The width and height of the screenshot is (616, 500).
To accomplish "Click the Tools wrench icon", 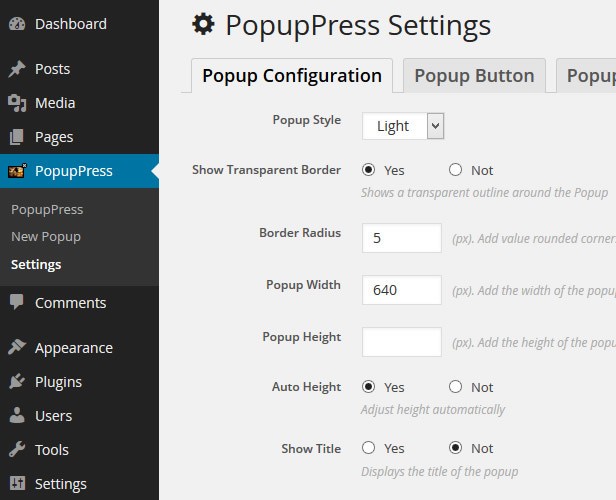I will coord(17,450).
